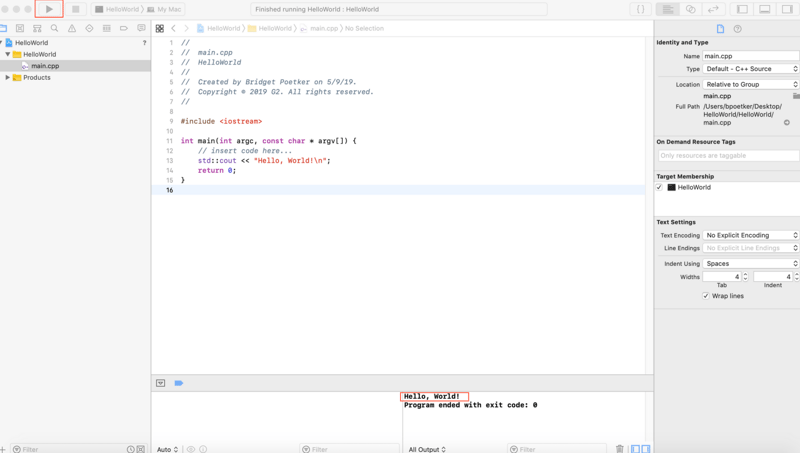
Task: Open the Find navigator with the magnifier icon
Action: [55, 29]
